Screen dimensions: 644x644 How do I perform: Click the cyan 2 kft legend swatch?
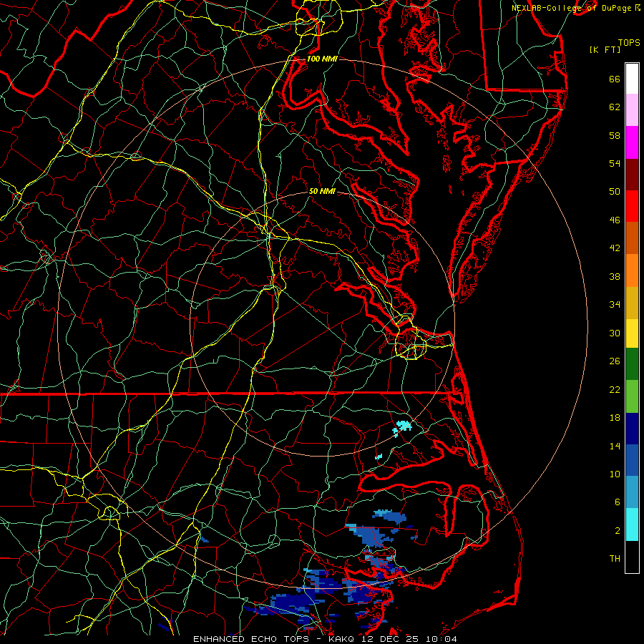click(632, 525)
